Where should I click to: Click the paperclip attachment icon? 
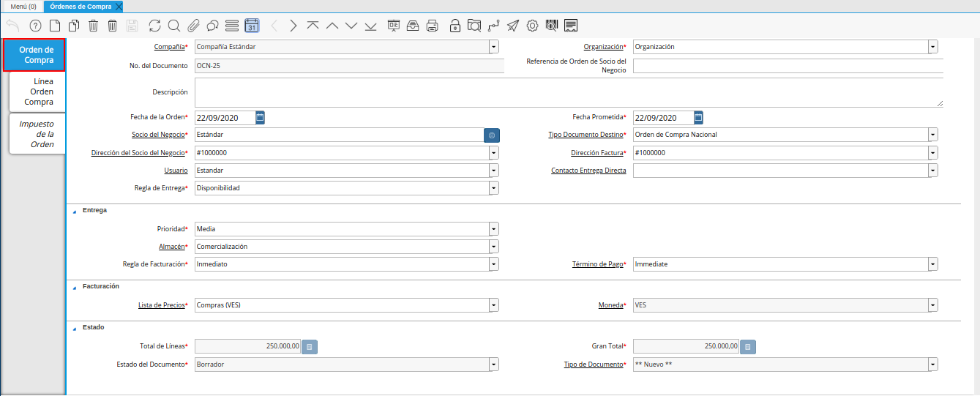[x=193, y=26]
